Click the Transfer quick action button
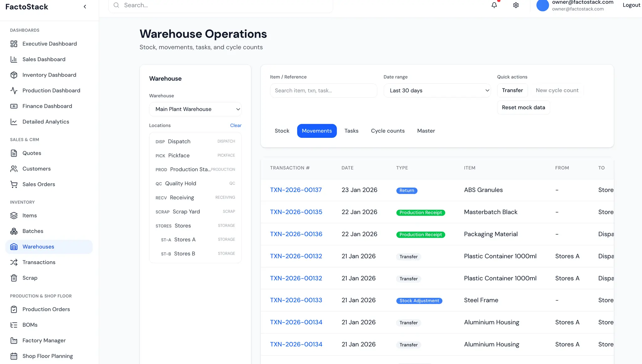Viewport: 642px width, 364px height. point(512,90)
